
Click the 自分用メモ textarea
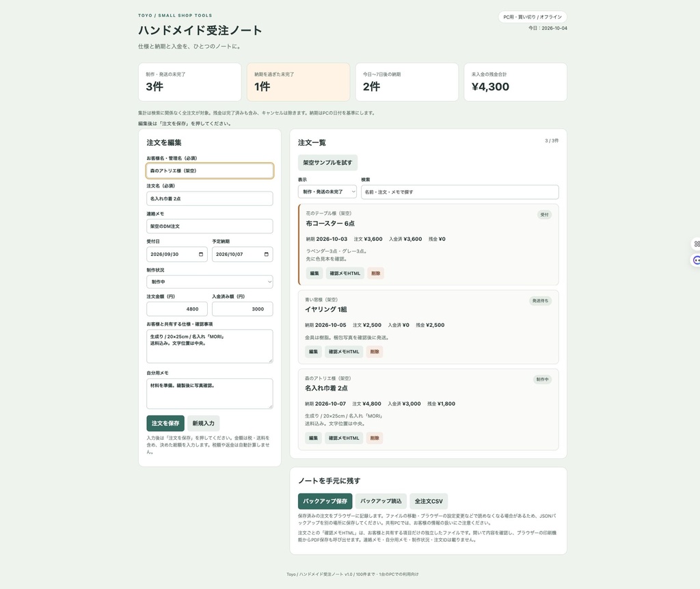[209, 394]
